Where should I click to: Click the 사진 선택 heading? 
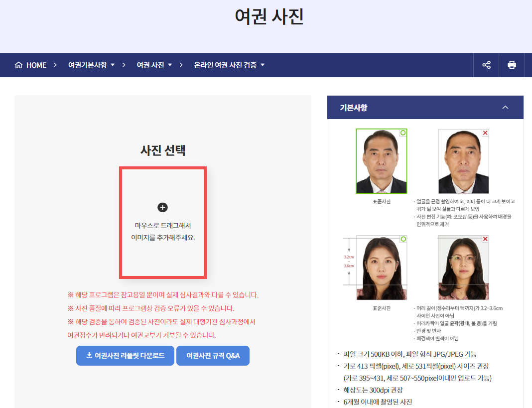[163, 150]
